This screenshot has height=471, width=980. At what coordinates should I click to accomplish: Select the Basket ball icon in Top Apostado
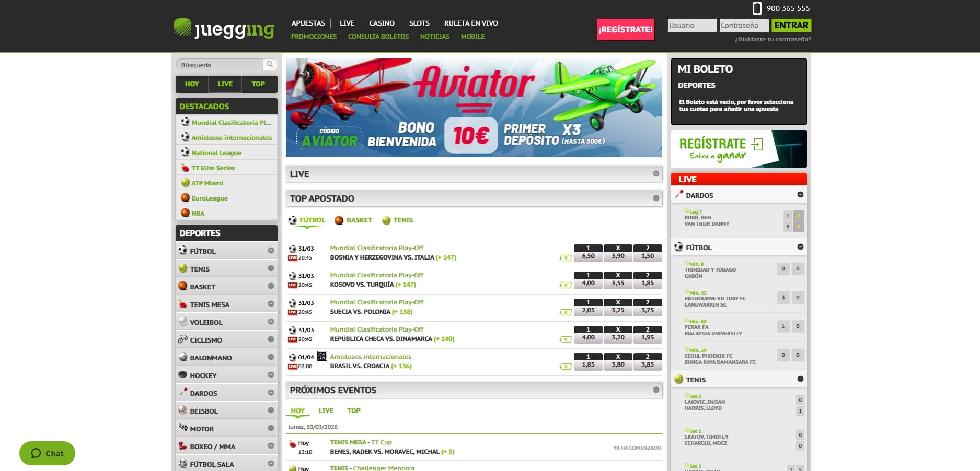click(x=339, y=220)
